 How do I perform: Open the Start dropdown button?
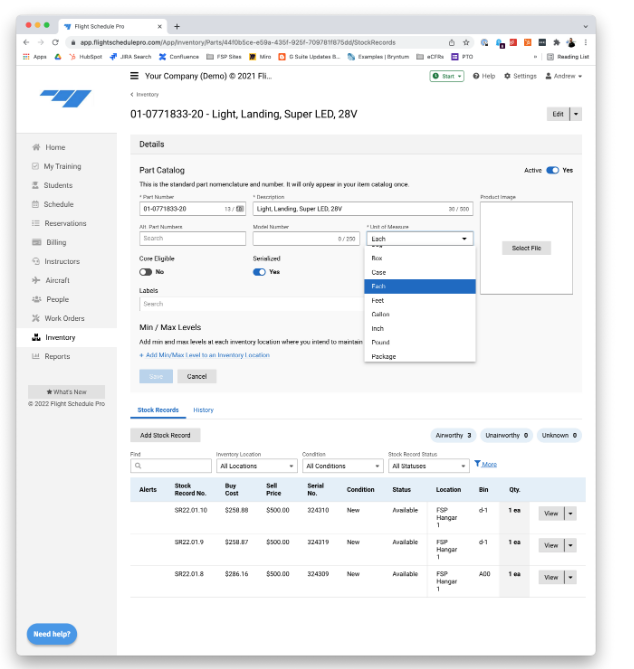(x=447, y=76)
